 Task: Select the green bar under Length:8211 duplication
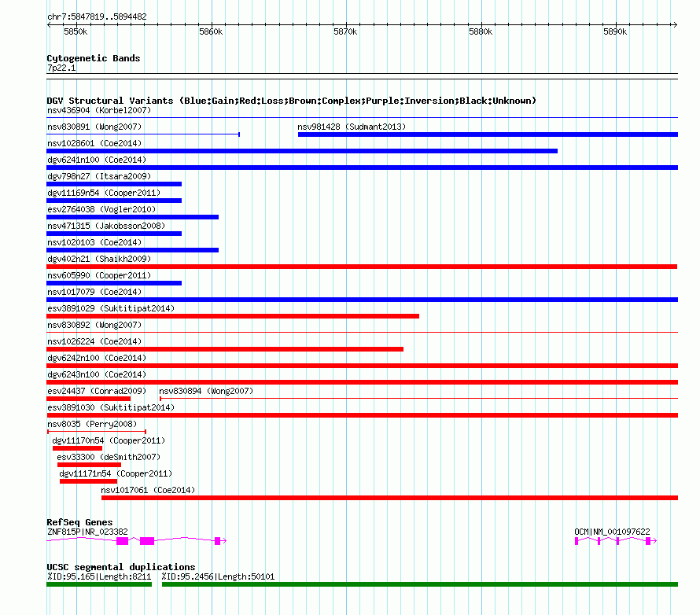tap(99, 584)
